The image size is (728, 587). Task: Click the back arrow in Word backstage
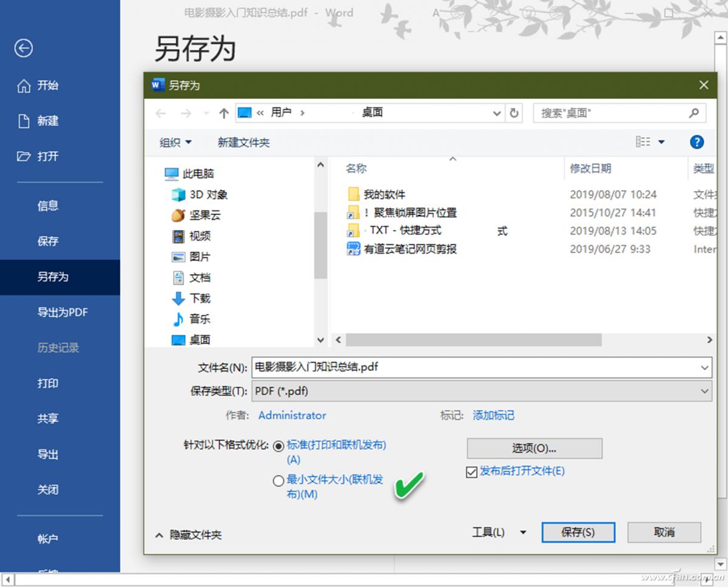pos(24,49)
